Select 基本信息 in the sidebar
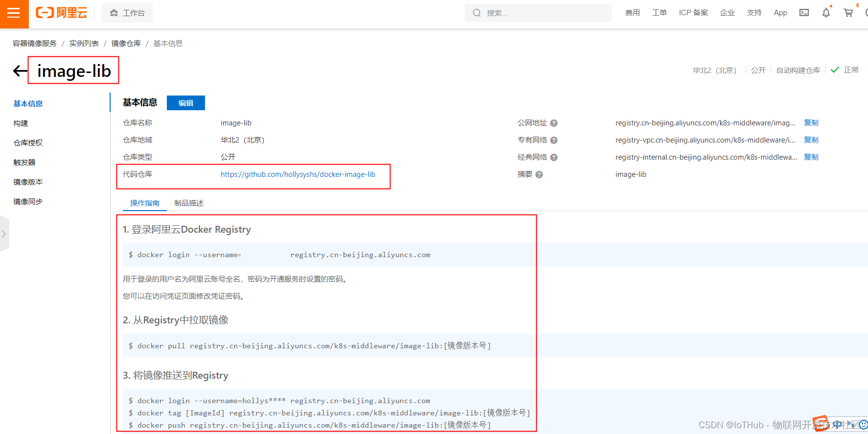 (x=28, y=103)
